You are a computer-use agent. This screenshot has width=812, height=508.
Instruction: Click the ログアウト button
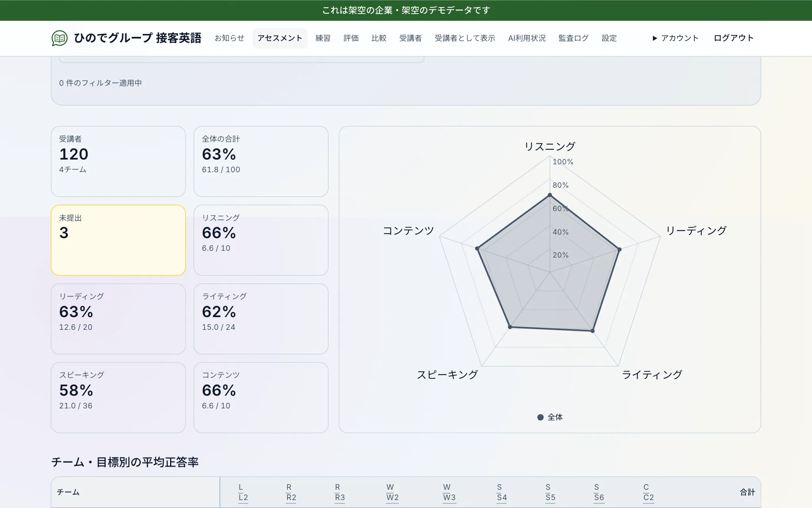[x=733, y=38]
